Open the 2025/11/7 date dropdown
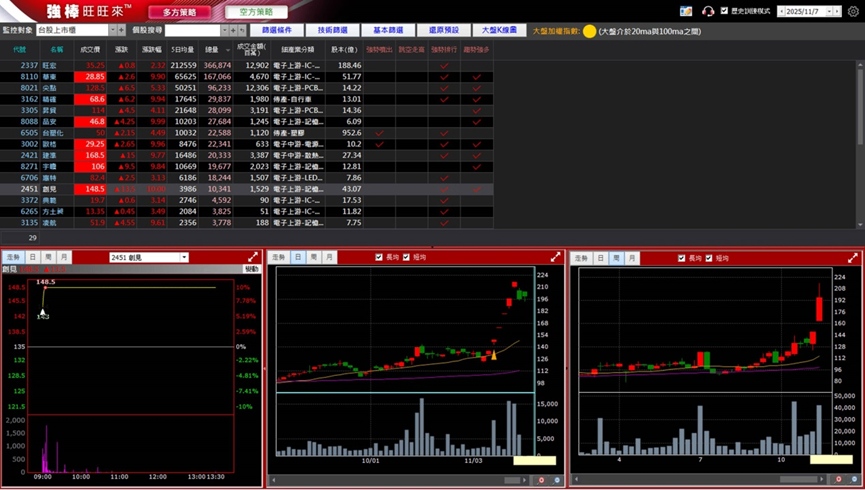 (x=829, y=11)
